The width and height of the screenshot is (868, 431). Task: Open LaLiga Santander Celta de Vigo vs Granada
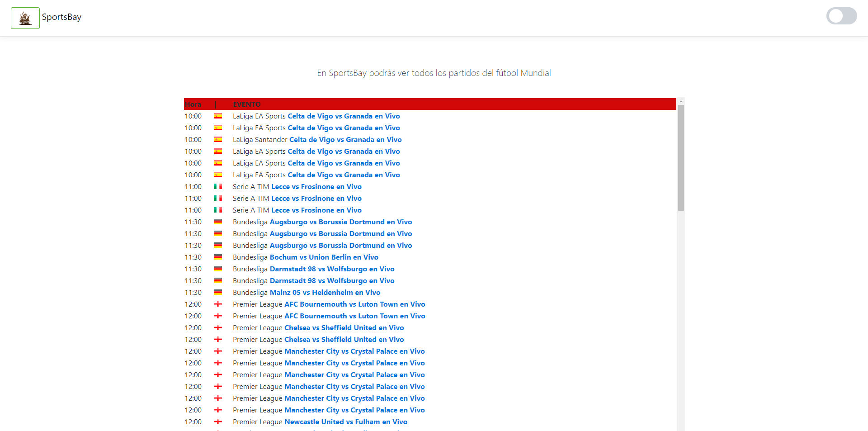(345, 140)
